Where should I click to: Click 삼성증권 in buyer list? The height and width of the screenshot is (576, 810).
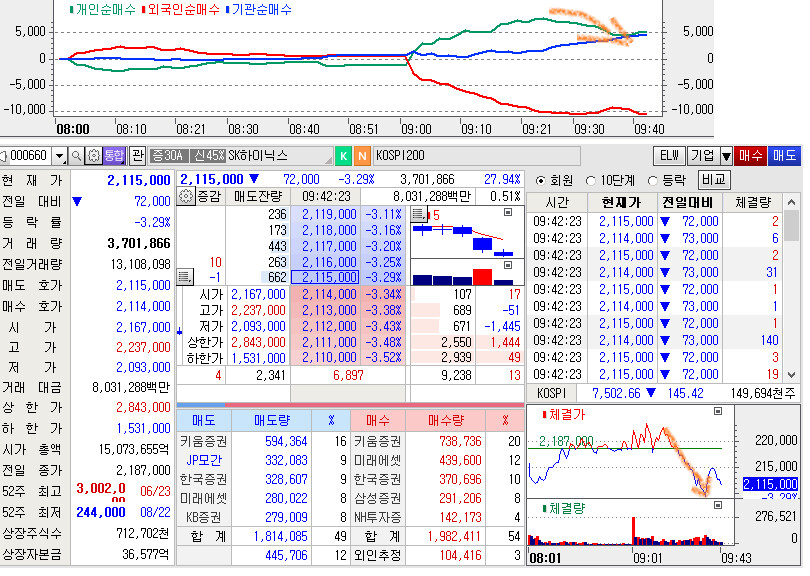tap(378, 499)
